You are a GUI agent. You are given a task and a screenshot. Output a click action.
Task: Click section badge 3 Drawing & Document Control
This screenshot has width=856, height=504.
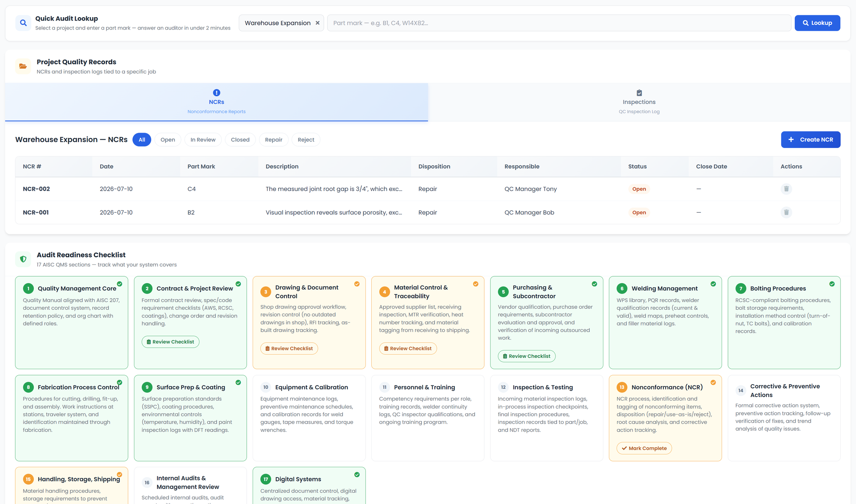(266, 292)
